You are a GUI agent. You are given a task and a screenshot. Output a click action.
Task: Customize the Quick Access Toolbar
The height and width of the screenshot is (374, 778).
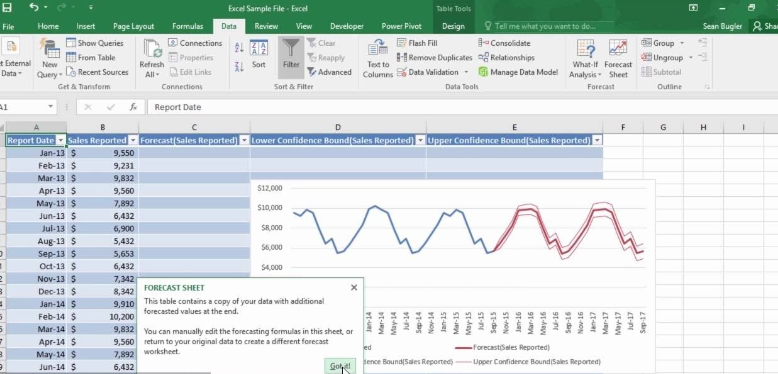(90, 8)
